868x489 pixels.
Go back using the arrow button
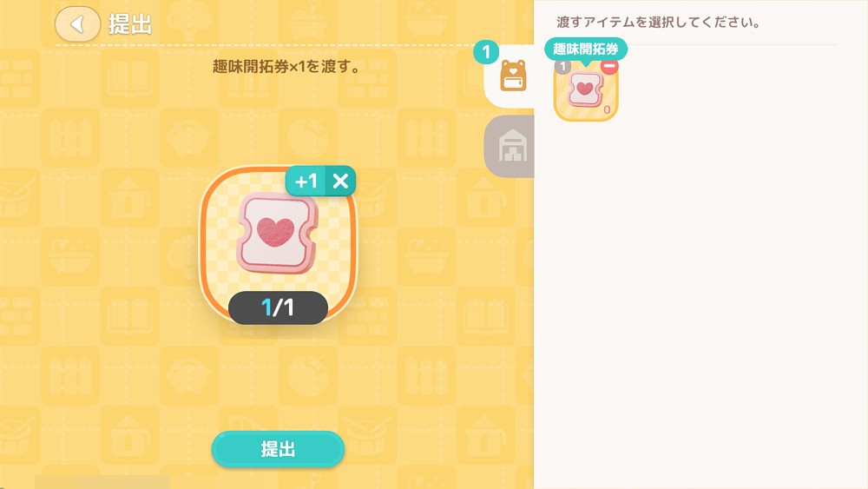[x=77, y=23]
